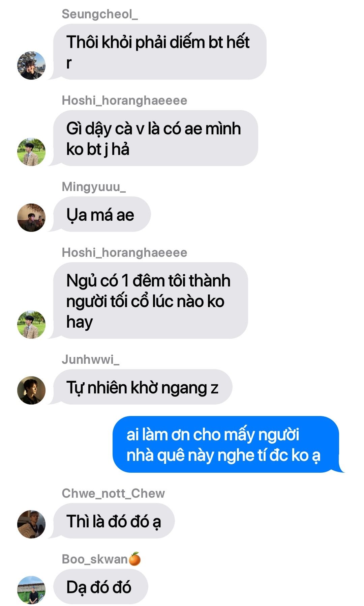Open avatar beside "Ngủ có 1 đêm" message
Viewport: 364px width, 606px height.
click(x=31, y=325)
